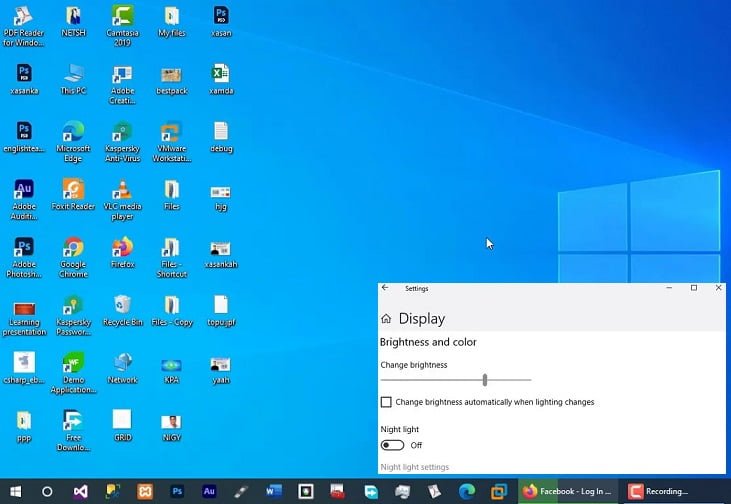Click the Change brightness slider handle
Viewport: 731px width, 504px height.
[x=485, y=380]
